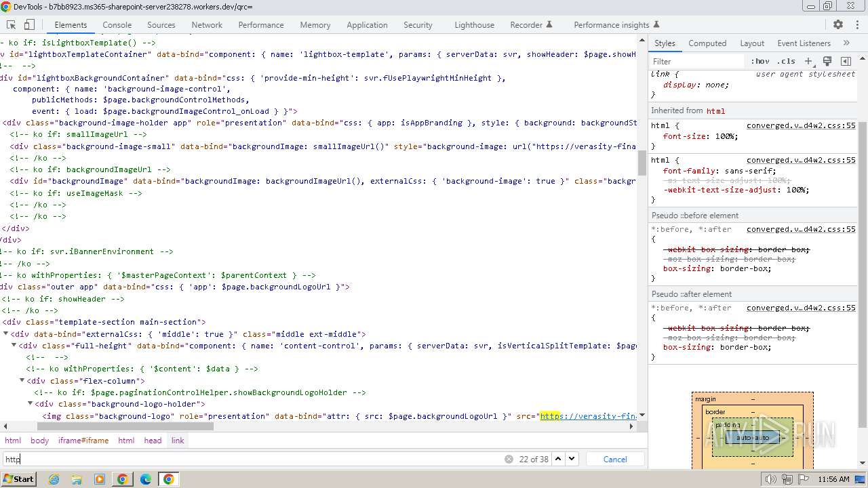Select iframe#iframe in the breadcrumb trail

point(83,440)
